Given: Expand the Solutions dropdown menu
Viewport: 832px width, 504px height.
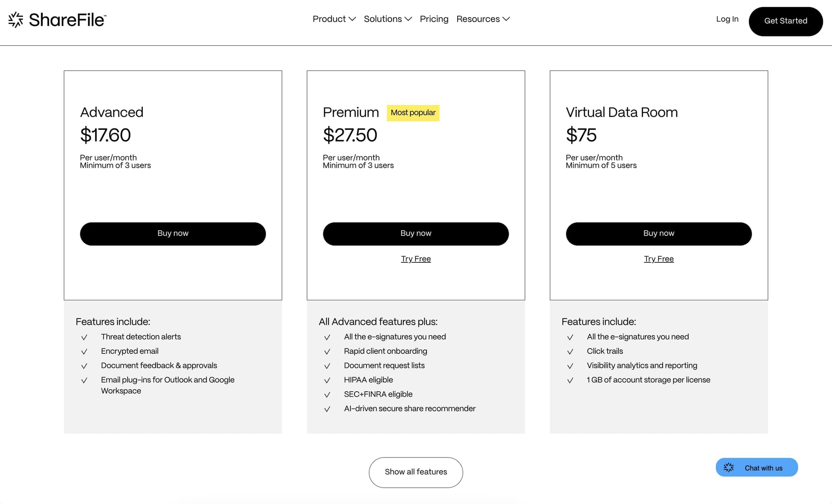Looking at the screenshot, I should 387,19.
